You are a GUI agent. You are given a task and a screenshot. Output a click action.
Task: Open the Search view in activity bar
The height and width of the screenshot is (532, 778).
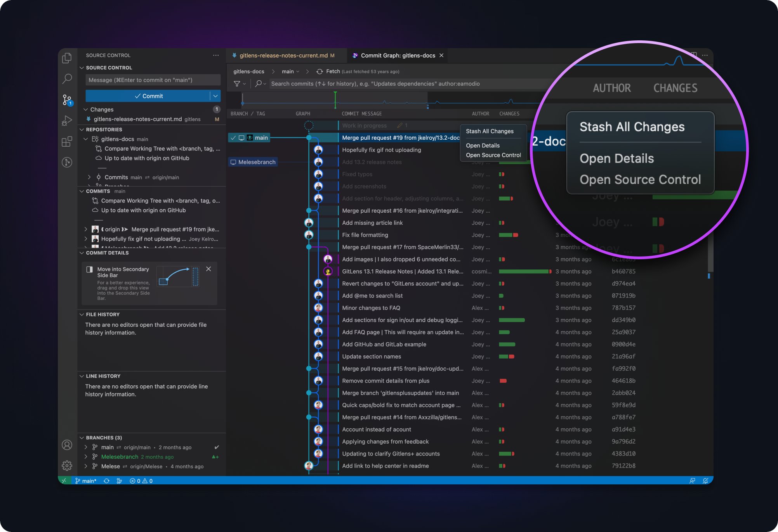click(67, 79)
